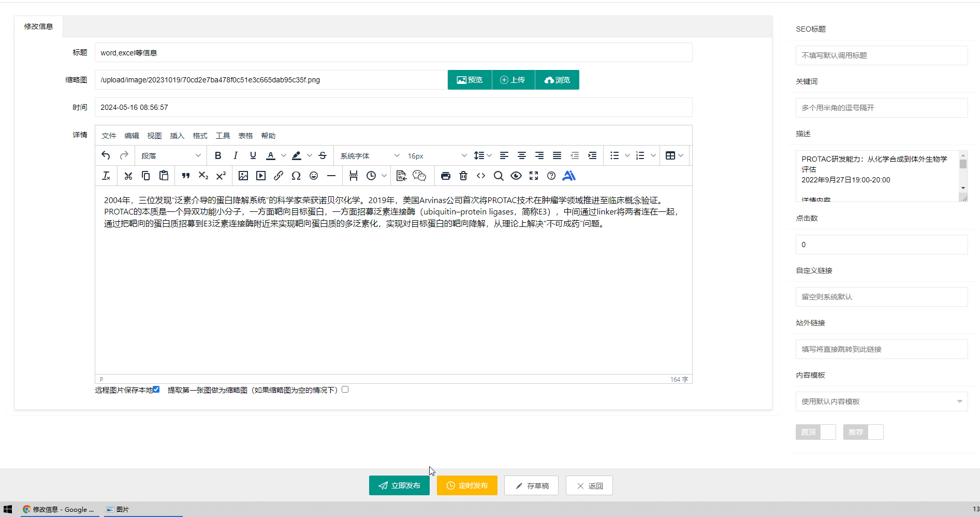980x517 pixels.
Task: Click the redo arrow icon
Action: click(x=124, y=155)
